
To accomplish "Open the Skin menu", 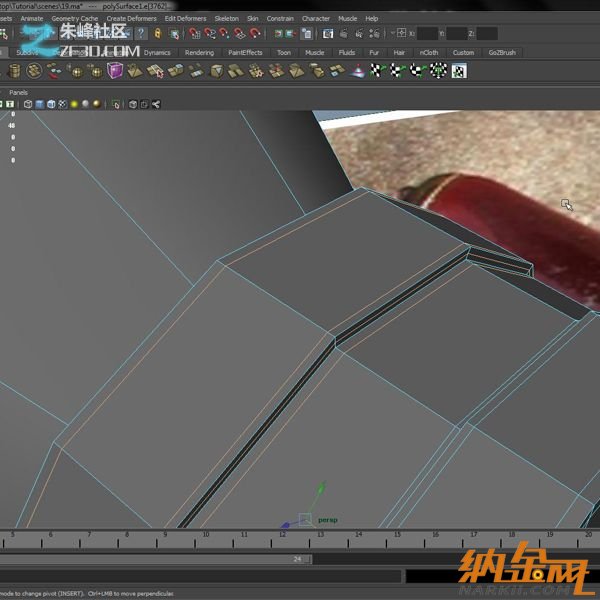I will [253, 18].
